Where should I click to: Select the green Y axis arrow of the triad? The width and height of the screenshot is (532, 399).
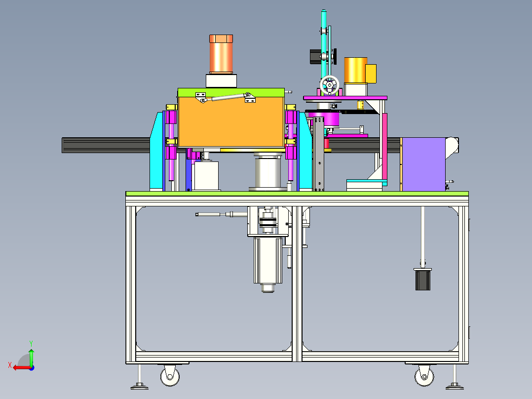coord(31,357)
